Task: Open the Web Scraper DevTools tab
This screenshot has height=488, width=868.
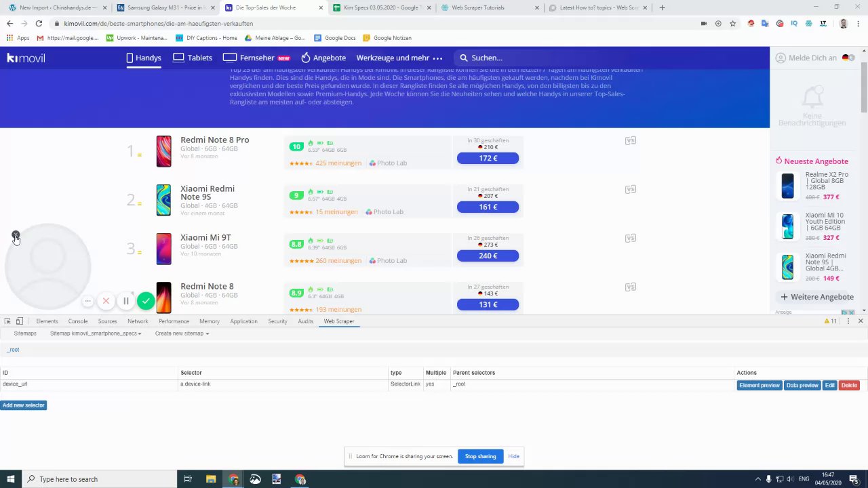Action: 338,321
